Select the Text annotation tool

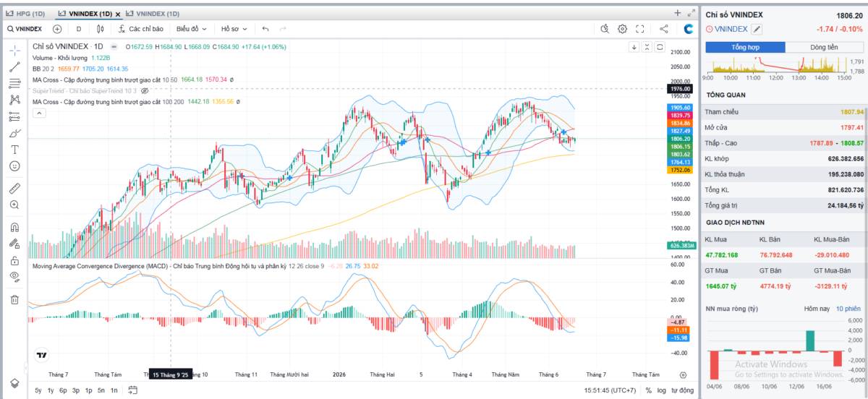pyautogui.click(x=14, y=150)
